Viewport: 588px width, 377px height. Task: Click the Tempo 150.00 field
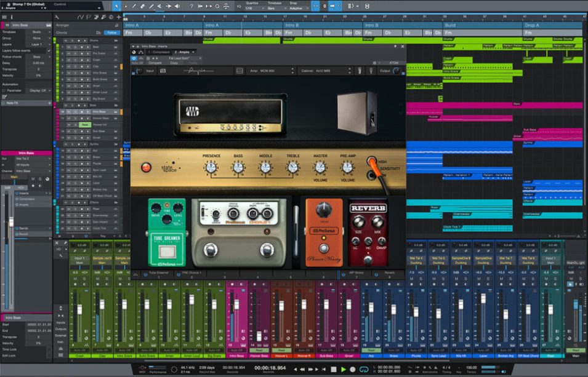[472, 368]
